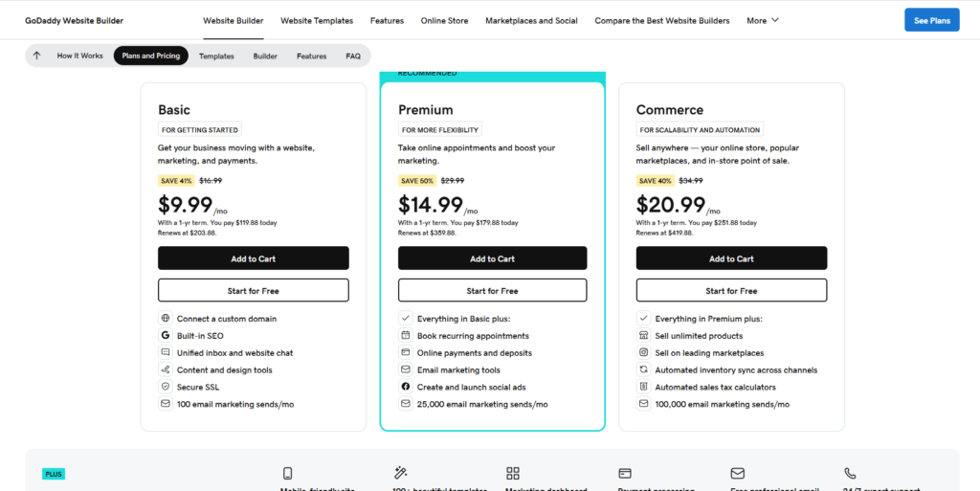Viewport: 980px width, 491px height.
Task: Start the Premium plan for free
Action: (x=492, y=291)
